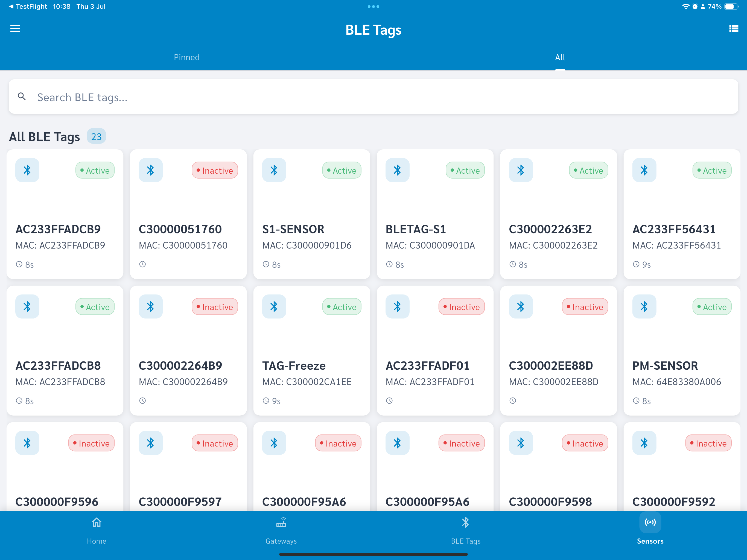Open the C300002EE88D tag name
The width and height of the screenshot is (747, 560).
coord(551,366)
